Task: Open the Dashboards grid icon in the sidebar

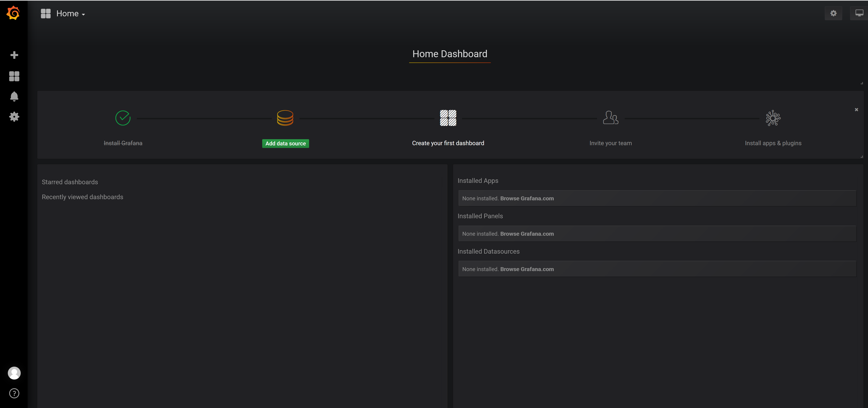Action: click(x=14, y=76)
